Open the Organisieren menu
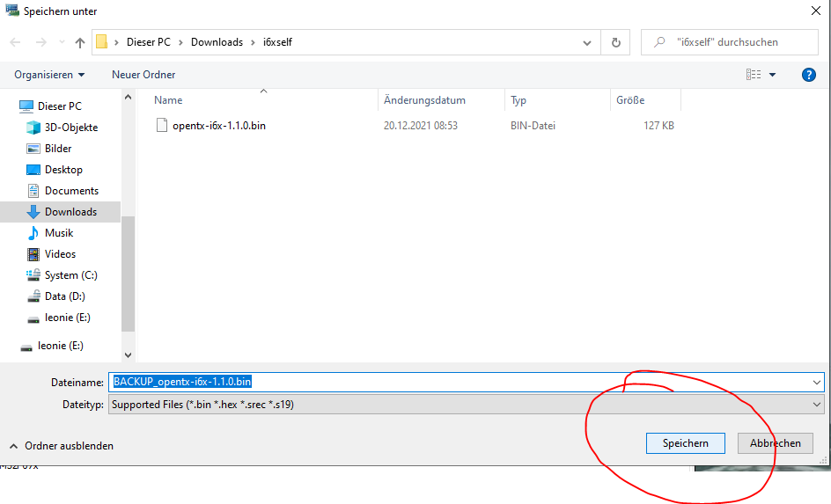This screenshot has width=831, height=504. [x=49, y=75]
